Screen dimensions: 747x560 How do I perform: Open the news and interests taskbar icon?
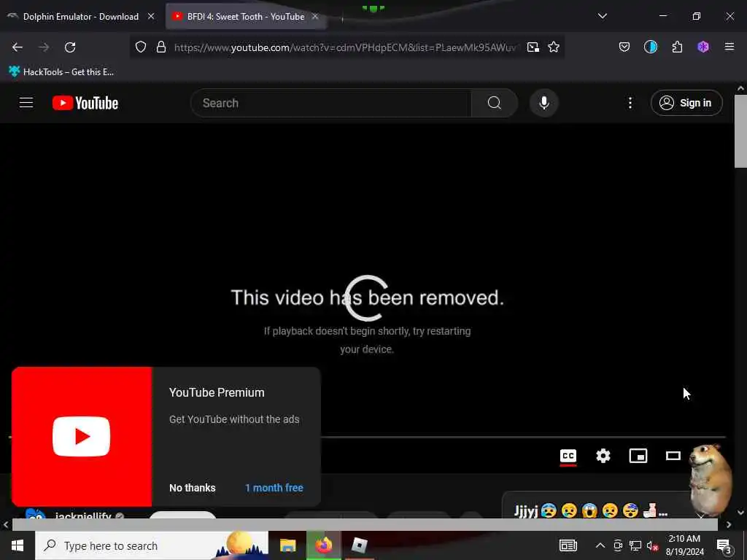click(568, 545)
